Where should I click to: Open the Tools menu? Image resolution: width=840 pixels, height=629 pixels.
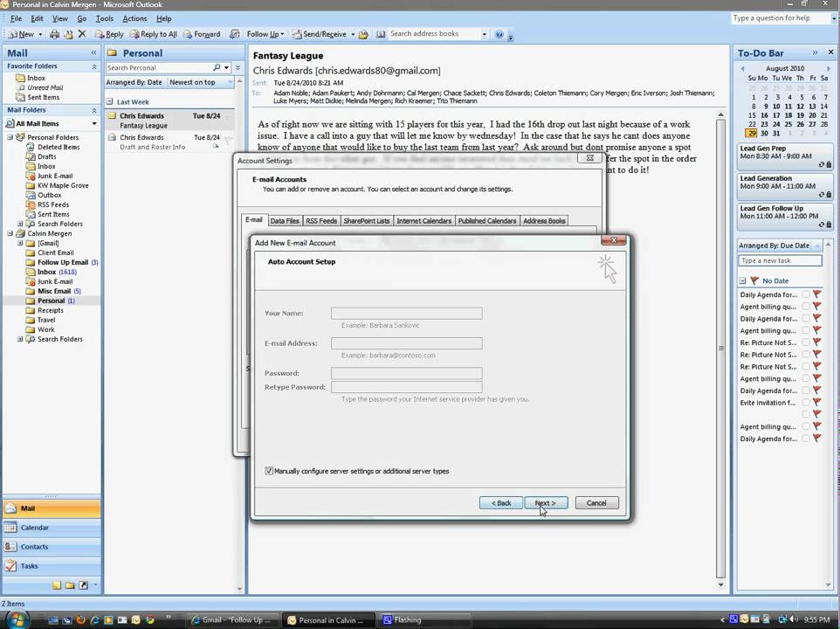point(105,18)
